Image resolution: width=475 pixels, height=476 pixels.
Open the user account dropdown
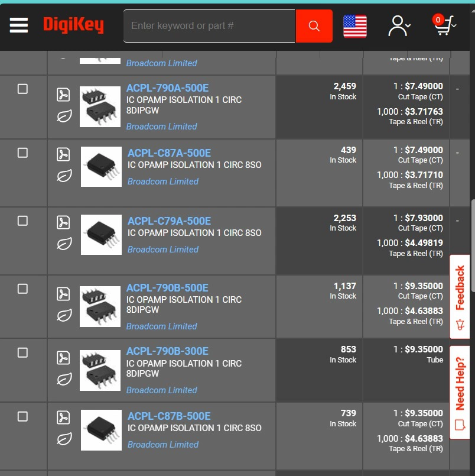click(399, 26)
